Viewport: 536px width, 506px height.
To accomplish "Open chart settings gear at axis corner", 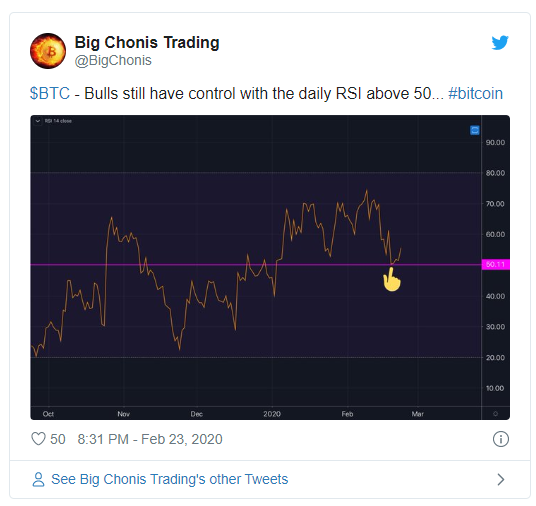I will (x=495, y=414).
